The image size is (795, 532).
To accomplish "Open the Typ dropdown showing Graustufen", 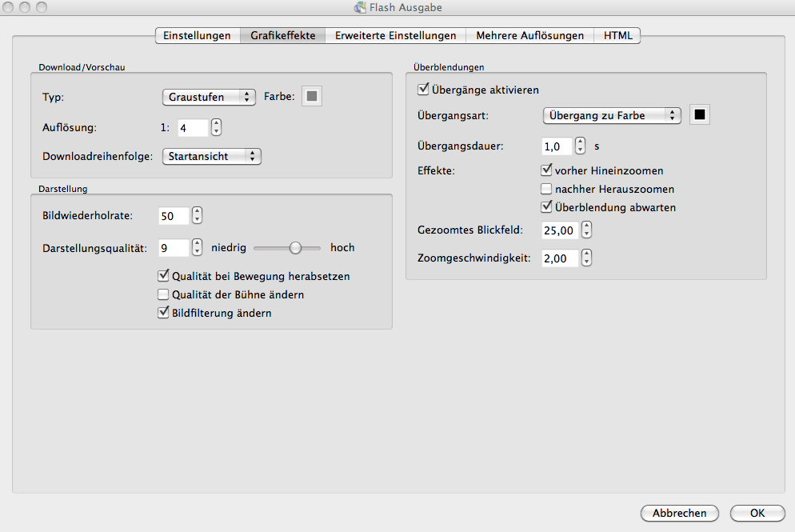I will click(x=209, y=97).
